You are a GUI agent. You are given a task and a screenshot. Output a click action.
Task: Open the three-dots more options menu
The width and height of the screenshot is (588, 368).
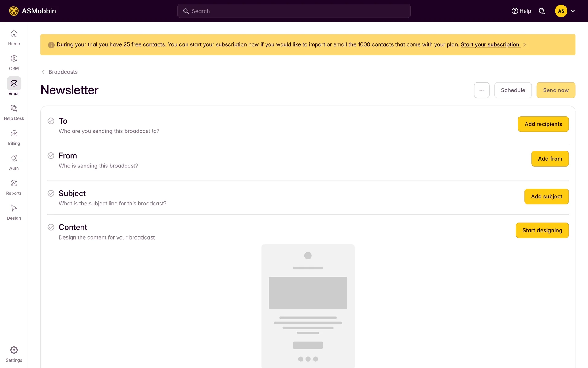click(481, 90)
